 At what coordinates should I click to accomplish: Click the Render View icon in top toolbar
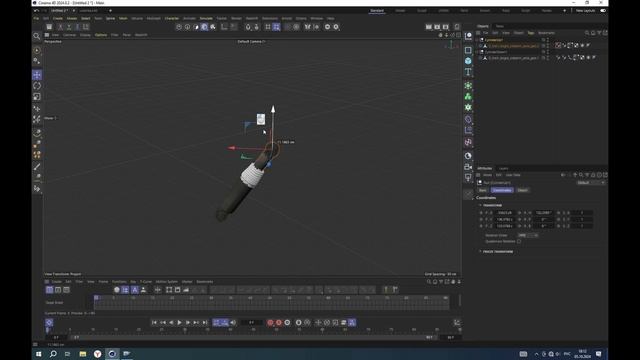tap(429, 27)
